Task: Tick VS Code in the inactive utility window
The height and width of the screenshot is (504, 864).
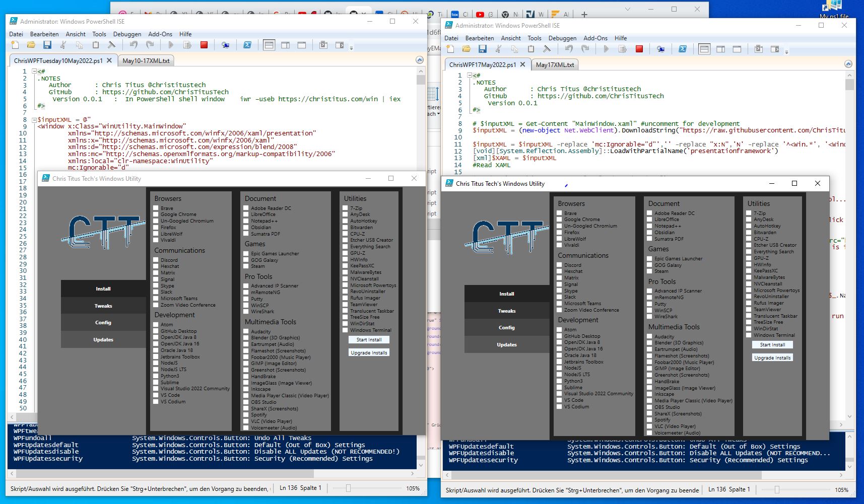Action: pyautogui.click(x=156, y=395)
